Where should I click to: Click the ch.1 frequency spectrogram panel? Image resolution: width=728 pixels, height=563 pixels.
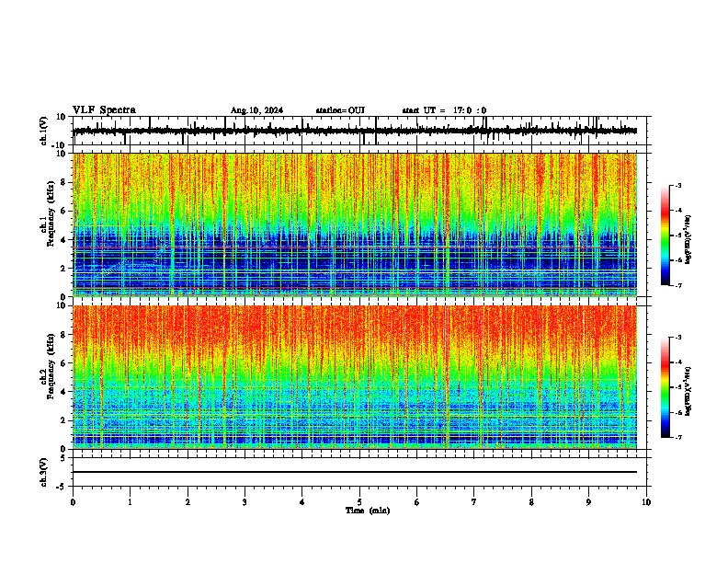355,224
